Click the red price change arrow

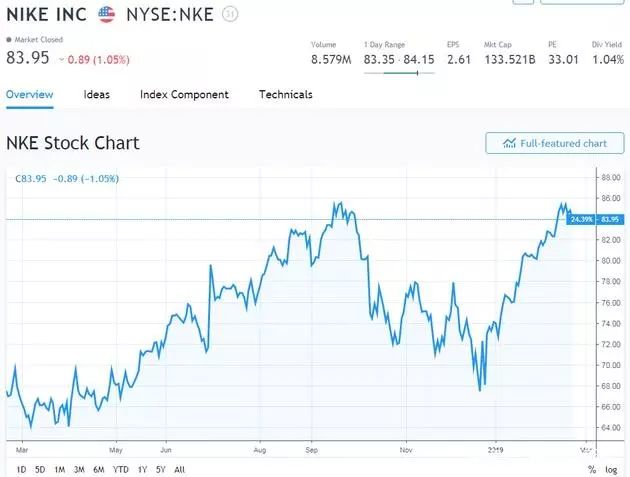coord(61,59)
